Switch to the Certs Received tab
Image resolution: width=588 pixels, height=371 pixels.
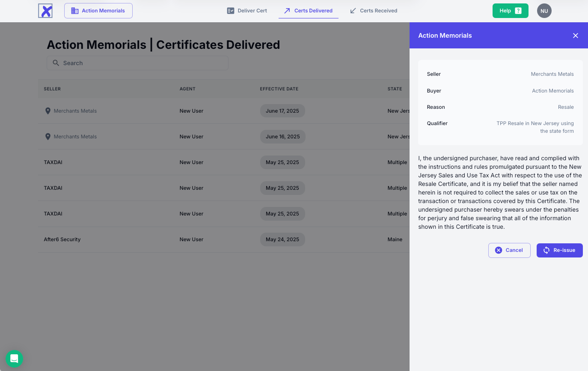click(x=373, y=11)
